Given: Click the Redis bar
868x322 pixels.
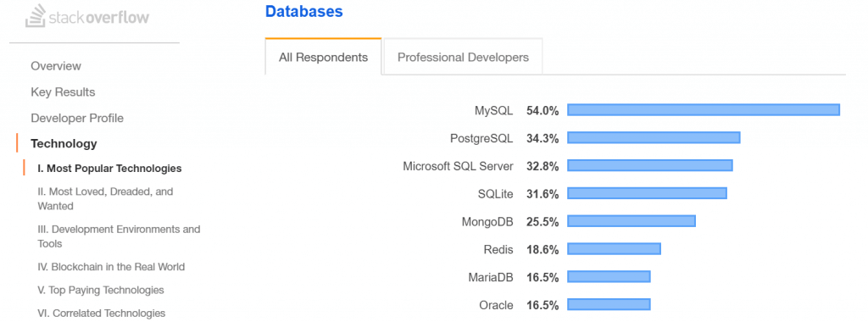Looking at the screenshot, I should pyautogui.click(x=614, y=249).
